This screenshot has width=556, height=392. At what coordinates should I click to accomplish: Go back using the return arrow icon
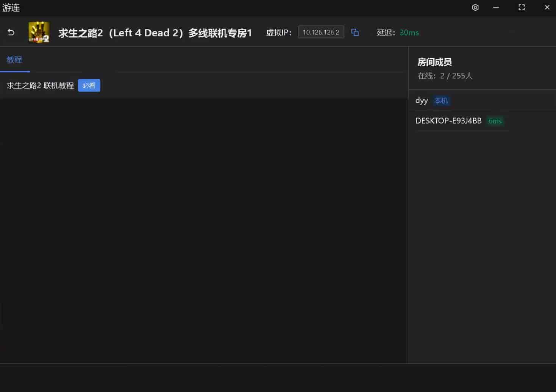11,33
